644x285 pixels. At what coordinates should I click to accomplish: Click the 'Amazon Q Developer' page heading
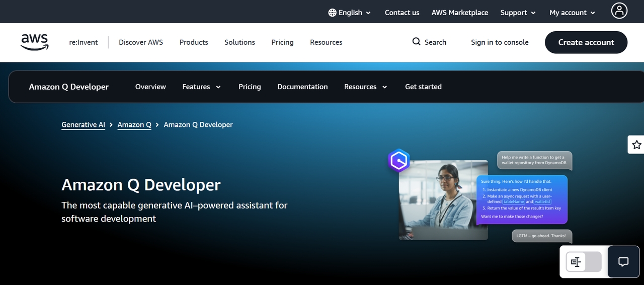point(141,185)
